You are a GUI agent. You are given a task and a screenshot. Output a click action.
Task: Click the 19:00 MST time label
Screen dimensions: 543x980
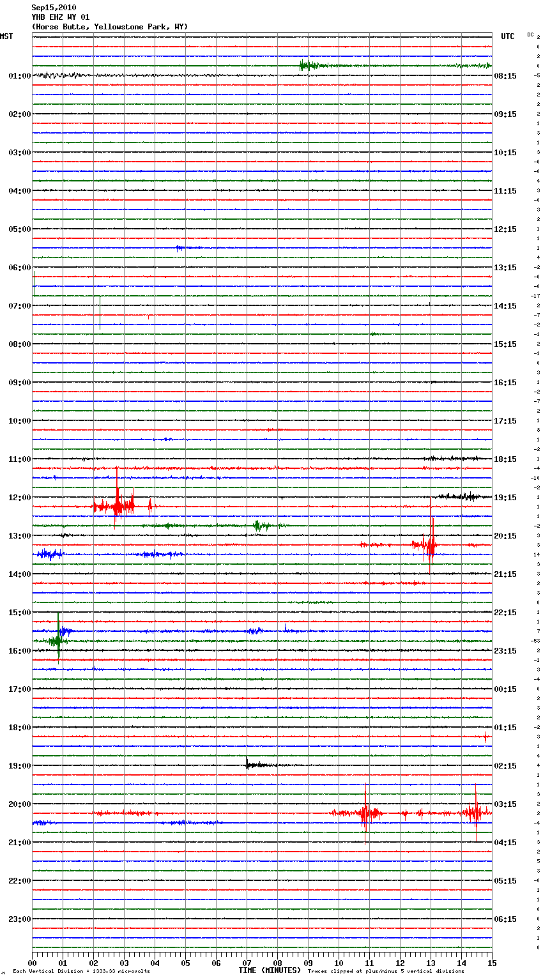(20, 766)
